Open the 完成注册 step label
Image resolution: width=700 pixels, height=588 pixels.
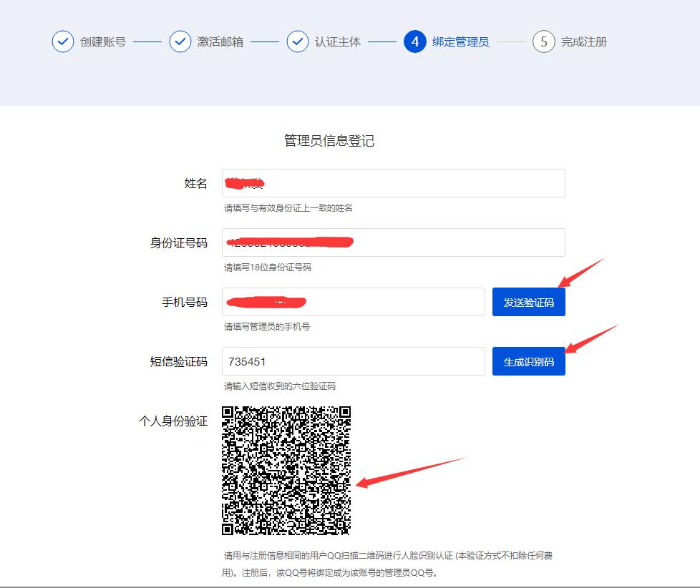(583, 41)
